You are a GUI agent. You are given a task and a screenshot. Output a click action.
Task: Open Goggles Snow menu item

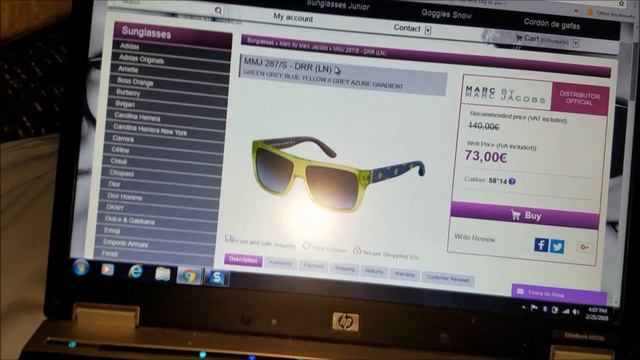pyautogui.click(x=446, y=15)
